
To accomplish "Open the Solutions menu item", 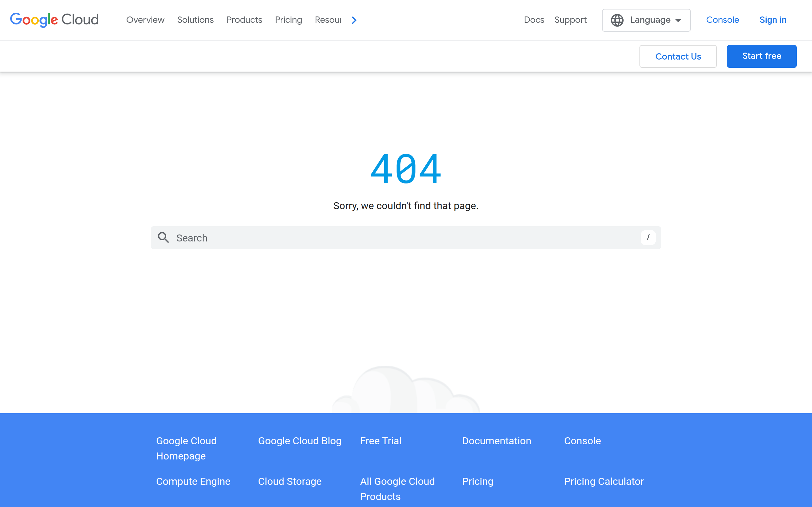I will (x=195, y=20).
